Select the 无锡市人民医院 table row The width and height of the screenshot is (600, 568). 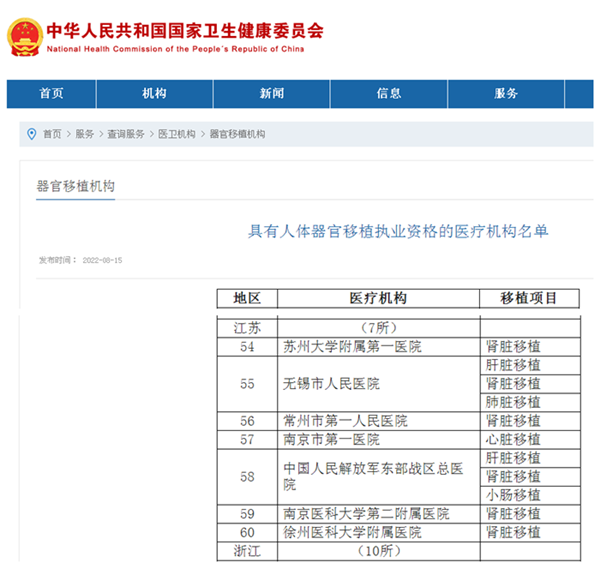(x=332, y=384)
